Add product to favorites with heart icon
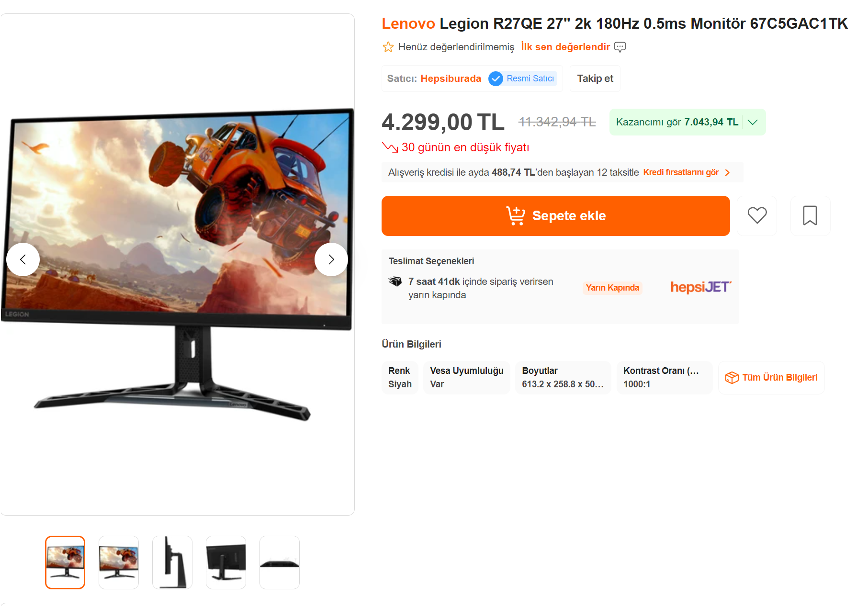This screenshot has height=608, width=868. (x=757, y=215)
